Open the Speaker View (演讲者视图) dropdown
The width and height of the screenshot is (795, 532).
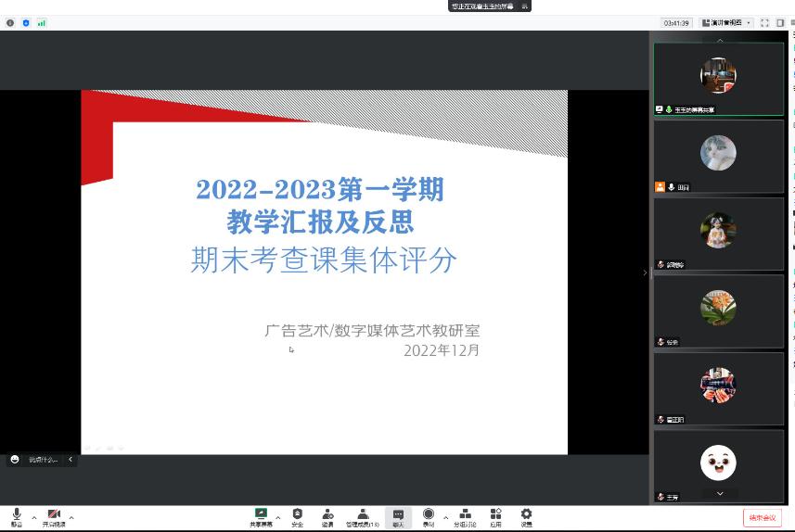[x=726, y=22]
